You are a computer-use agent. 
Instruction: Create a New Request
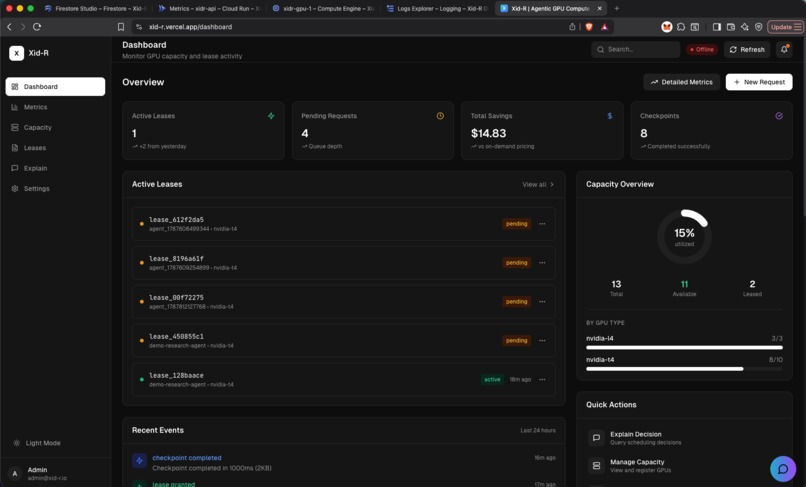(759, 82)
